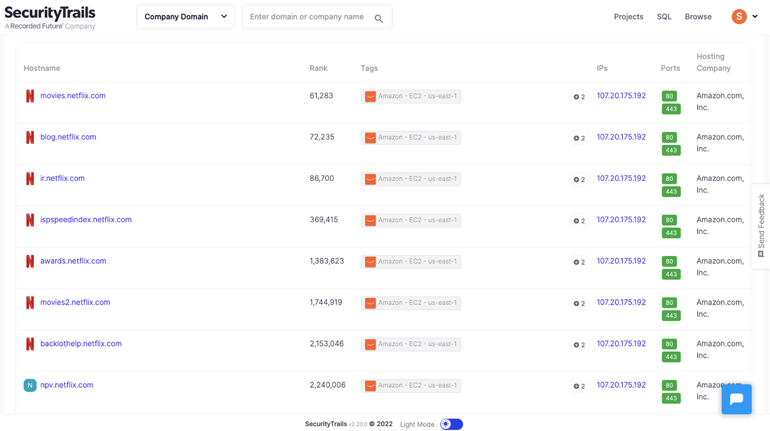
Task: Open the backlothelp.netflix.com hostname link
Action: coord(81,344)
